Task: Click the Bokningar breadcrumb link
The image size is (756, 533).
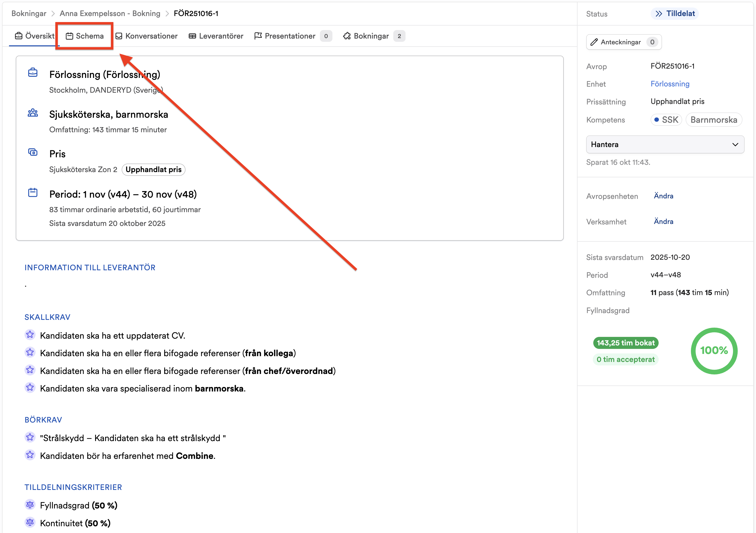Action: [x=29, y=13]
